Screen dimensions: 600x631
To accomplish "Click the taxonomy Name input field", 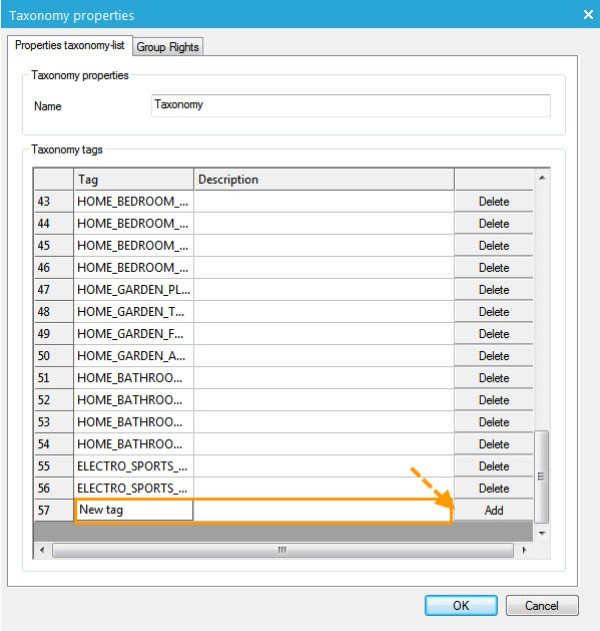I will click(350, 105).
